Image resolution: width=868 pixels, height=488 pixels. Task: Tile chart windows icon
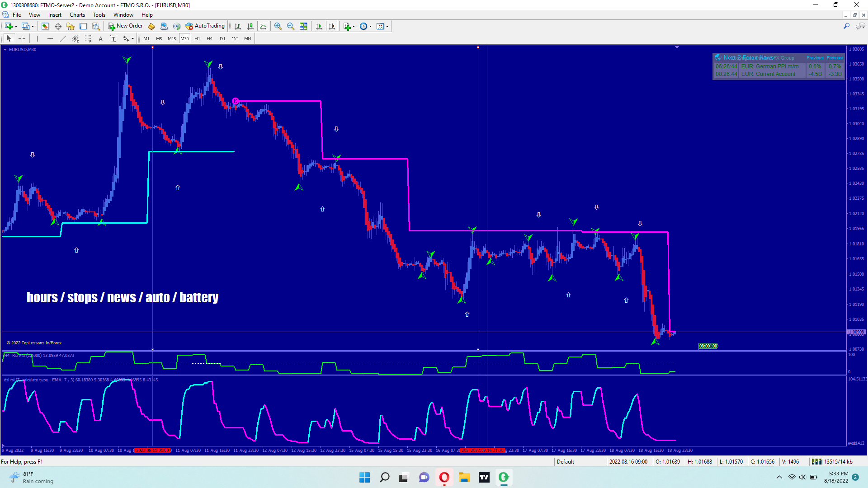point(303,26)
